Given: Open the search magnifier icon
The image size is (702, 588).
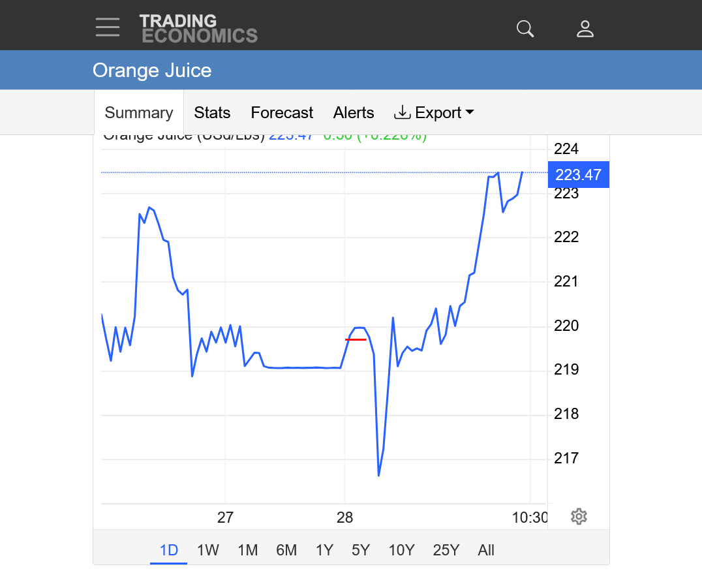Looking at the screenshot, I should pyautogui.click(x=525, y=29).
